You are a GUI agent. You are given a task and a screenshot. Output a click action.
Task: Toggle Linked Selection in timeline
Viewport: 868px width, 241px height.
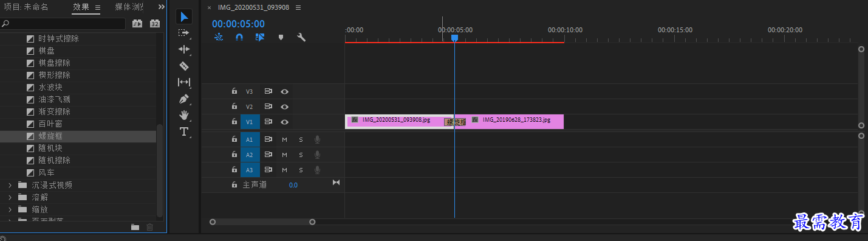click(260, 37)
